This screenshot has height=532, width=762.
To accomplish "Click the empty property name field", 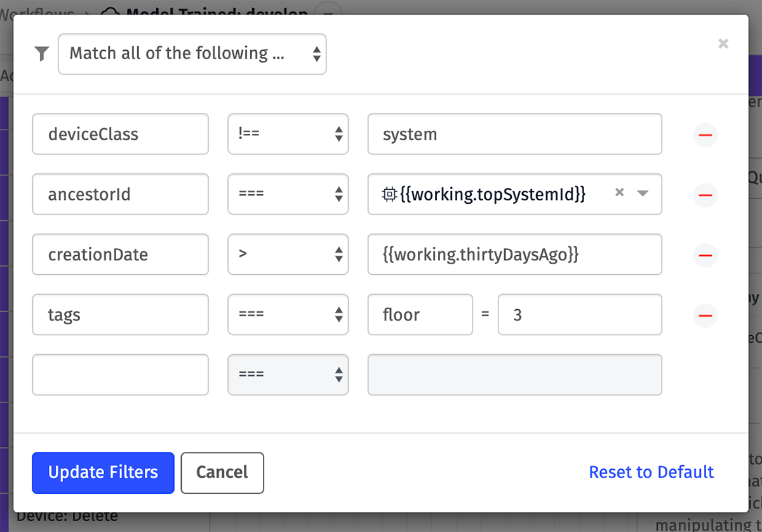I will click(121, 375).
